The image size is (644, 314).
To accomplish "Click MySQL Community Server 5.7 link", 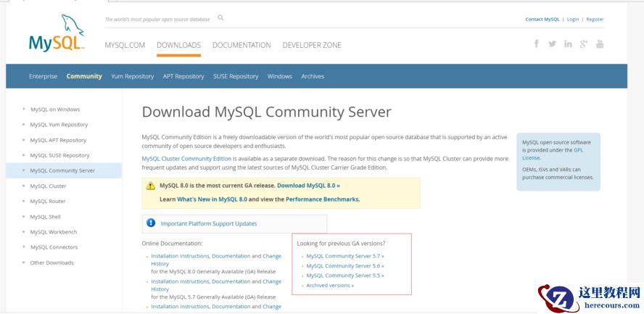I will [x=345, y=256].
